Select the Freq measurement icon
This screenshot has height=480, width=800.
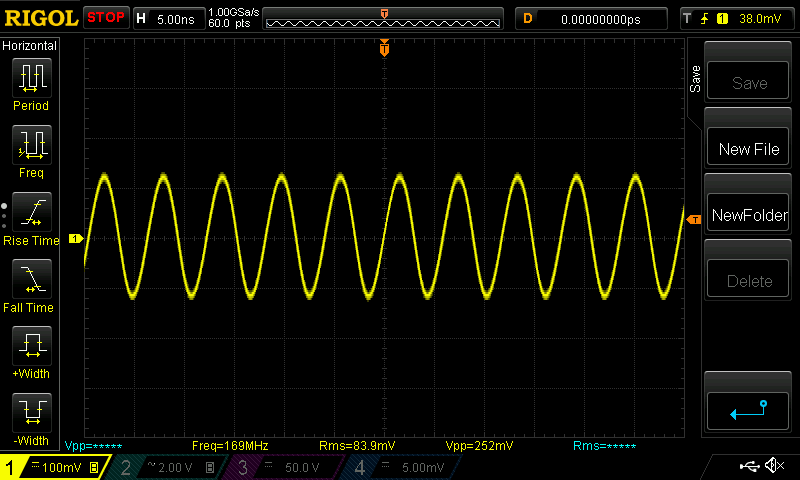point(32,145)
